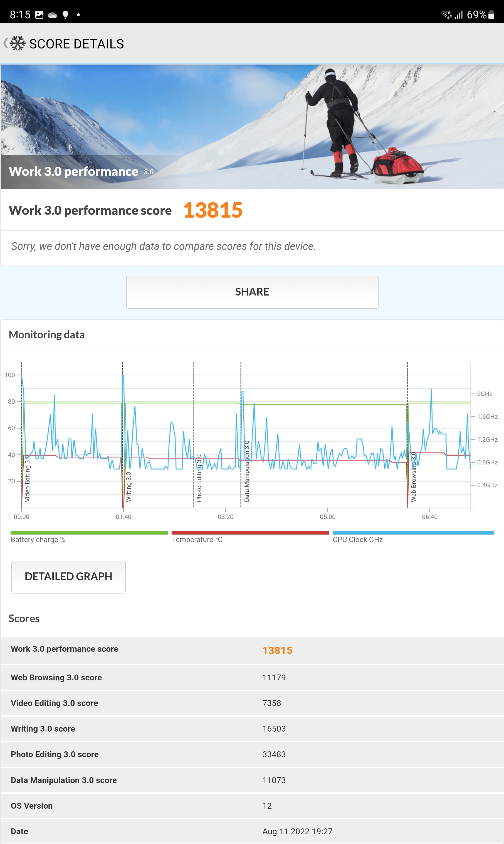This screenshot has height=844, width=504.
Task: Select the Video Editing 3.0 score row
Action: 252,703
